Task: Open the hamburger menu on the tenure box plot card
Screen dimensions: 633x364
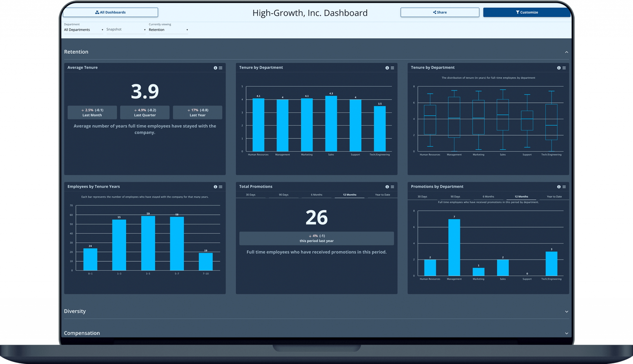Action: coord(564,68)
